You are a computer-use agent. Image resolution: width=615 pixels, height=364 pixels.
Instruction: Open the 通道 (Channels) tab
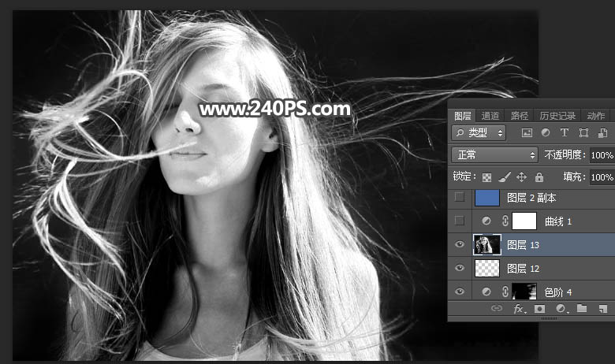490,116
